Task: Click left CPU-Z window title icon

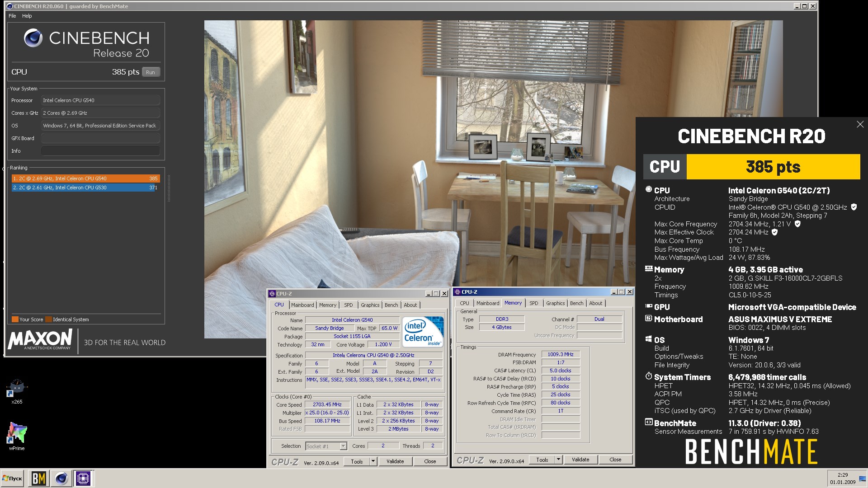Action: tap(273, 293)
